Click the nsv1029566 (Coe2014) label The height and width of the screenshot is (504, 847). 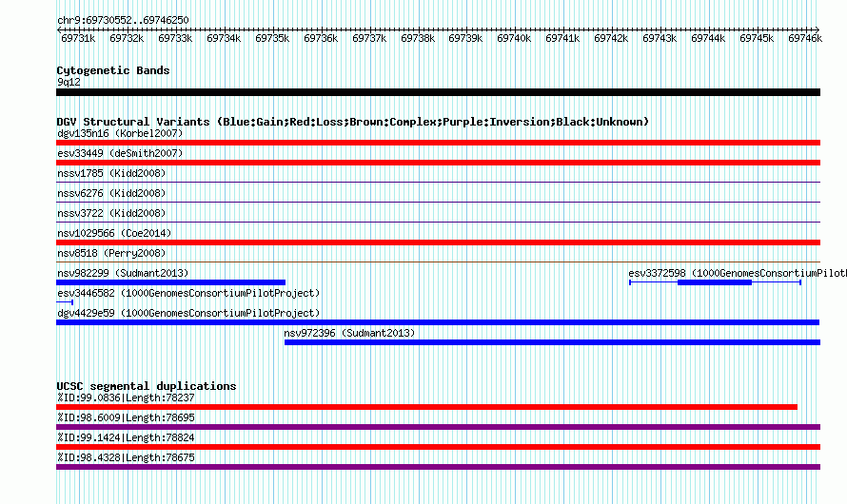click(114, 233)
